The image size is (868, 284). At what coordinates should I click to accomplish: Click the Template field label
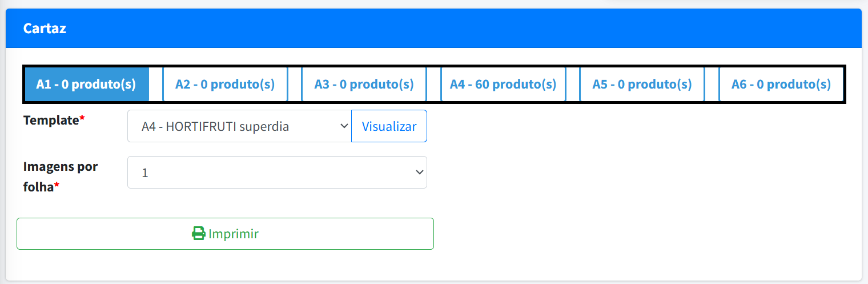[x=51, y=120]
